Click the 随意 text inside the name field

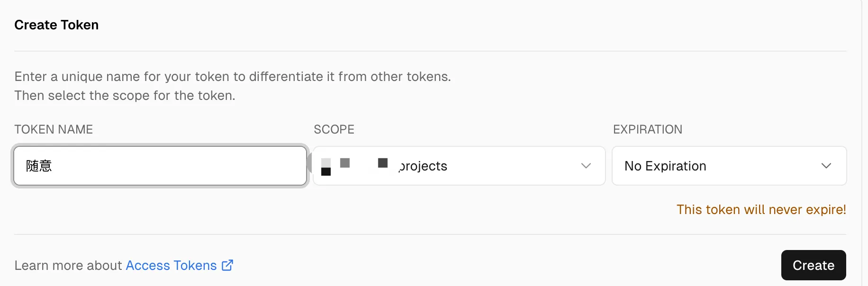coord(39,166)
